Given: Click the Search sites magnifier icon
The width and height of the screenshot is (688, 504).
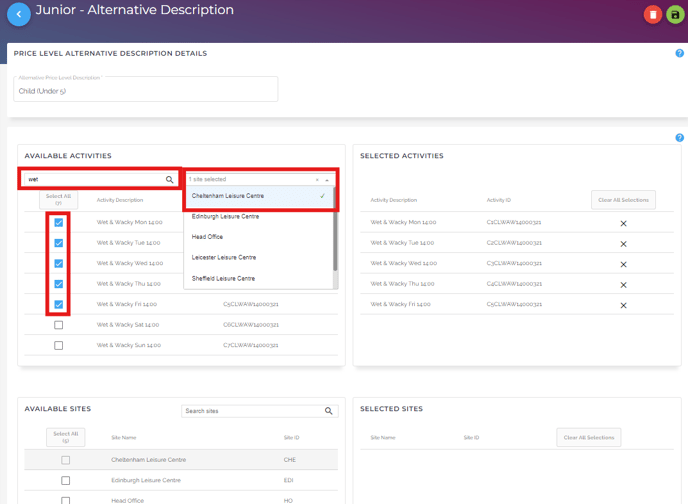Looking at the screenshot, I should pos(329,411).
